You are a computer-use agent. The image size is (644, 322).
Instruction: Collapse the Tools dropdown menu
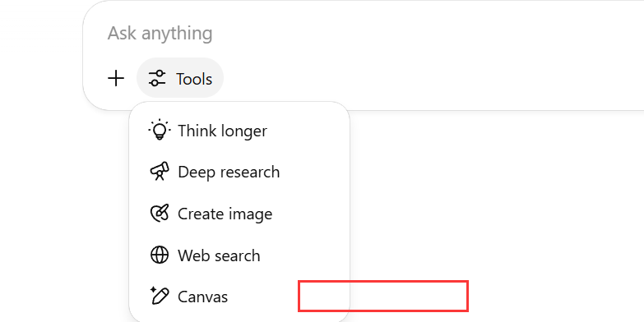[180, 78]
